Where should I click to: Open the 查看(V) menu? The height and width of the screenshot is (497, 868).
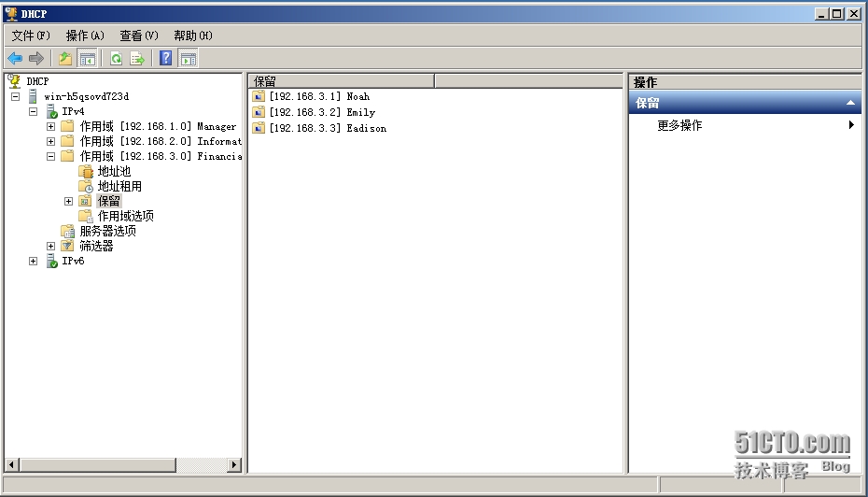click(139, 35)
